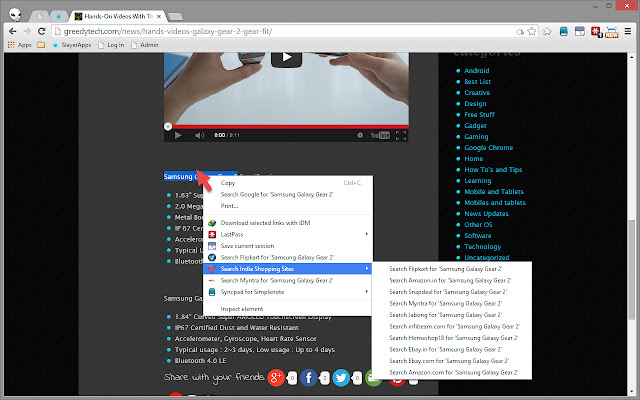Screen dimensions: 640x400
Task: Open the How To's and Tips category
Action: click(493, 170)
